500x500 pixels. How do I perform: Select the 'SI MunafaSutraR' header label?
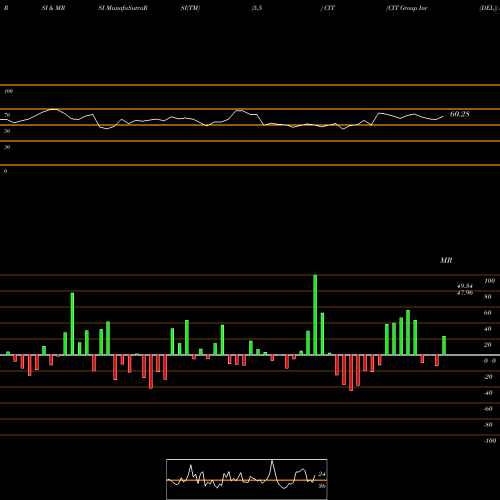click(x=123, y=8)
